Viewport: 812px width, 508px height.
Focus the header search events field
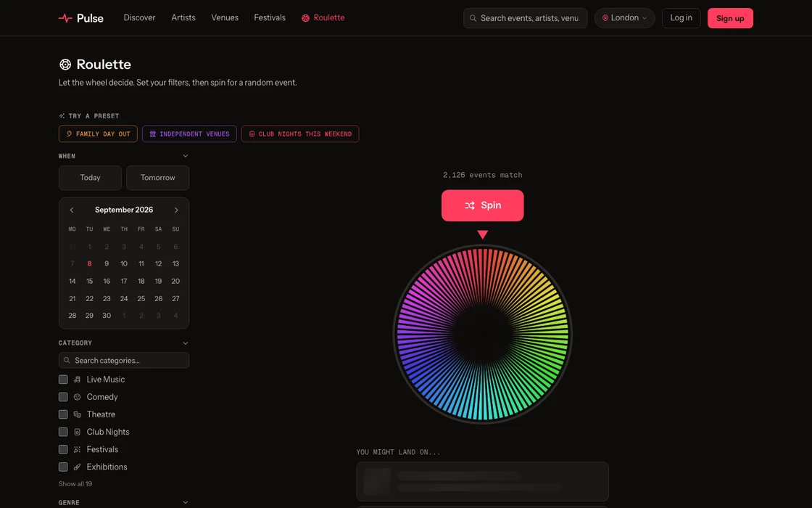[526, 18]
